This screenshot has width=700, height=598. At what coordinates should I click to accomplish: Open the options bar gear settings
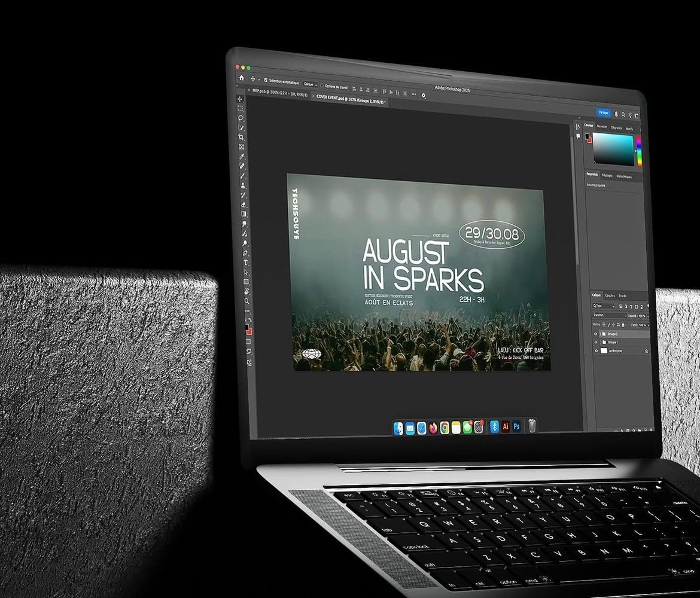[423, 95]
